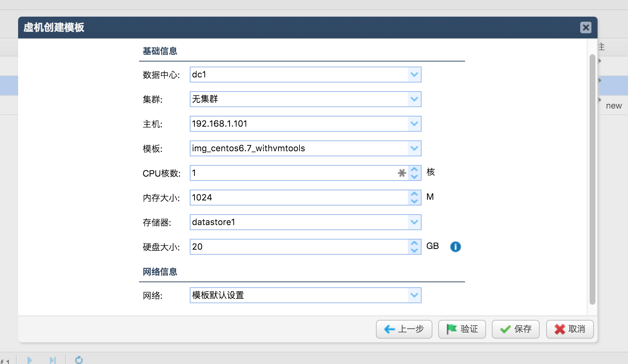Open the 数据中心 dropdown
The width and height of the screenshot is (628, 364).
(414, 75)
